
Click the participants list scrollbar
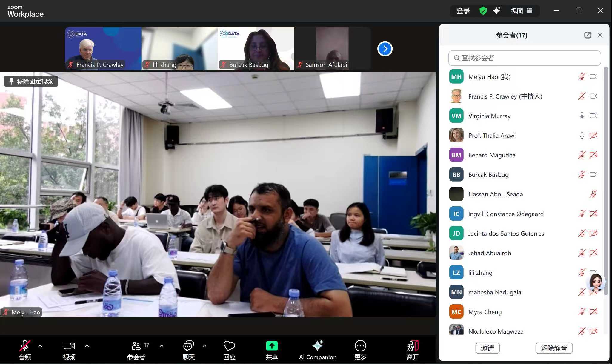click(606, 179)
